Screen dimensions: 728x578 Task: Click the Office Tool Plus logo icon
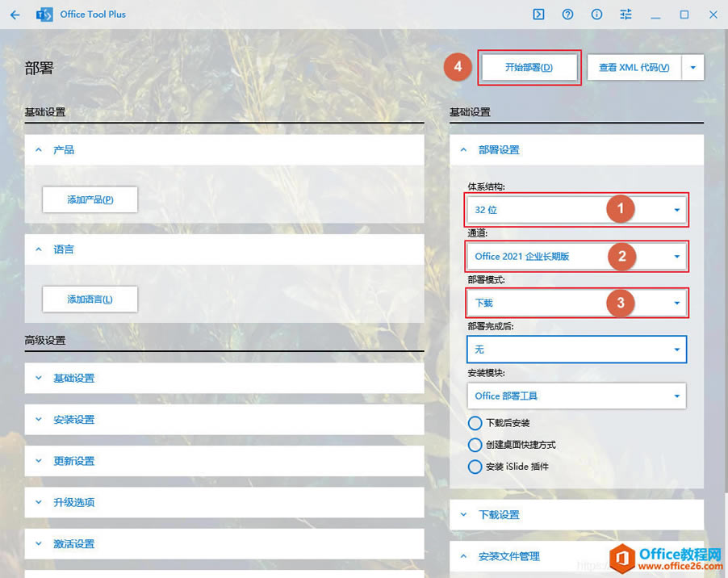click(44, 14)
